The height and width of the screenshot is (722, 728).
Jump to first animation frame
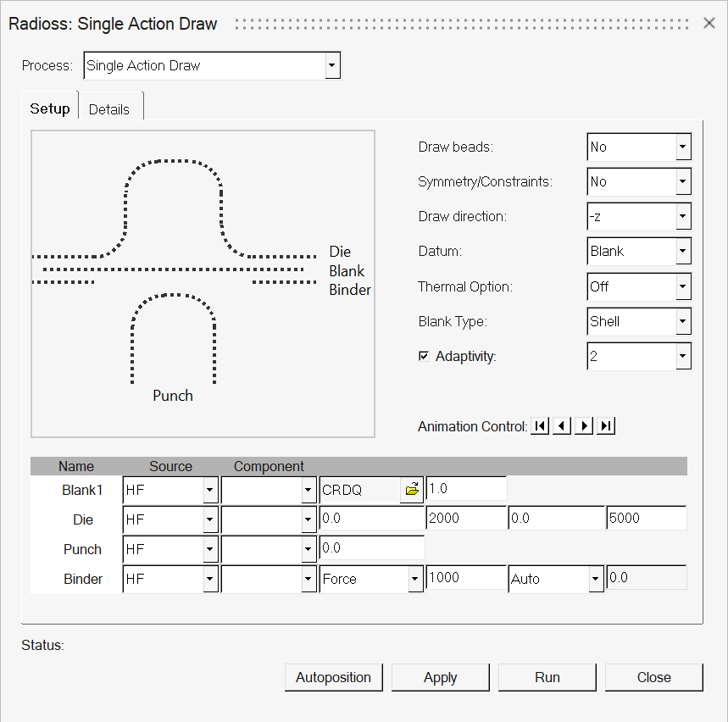[x=540, y=425]
